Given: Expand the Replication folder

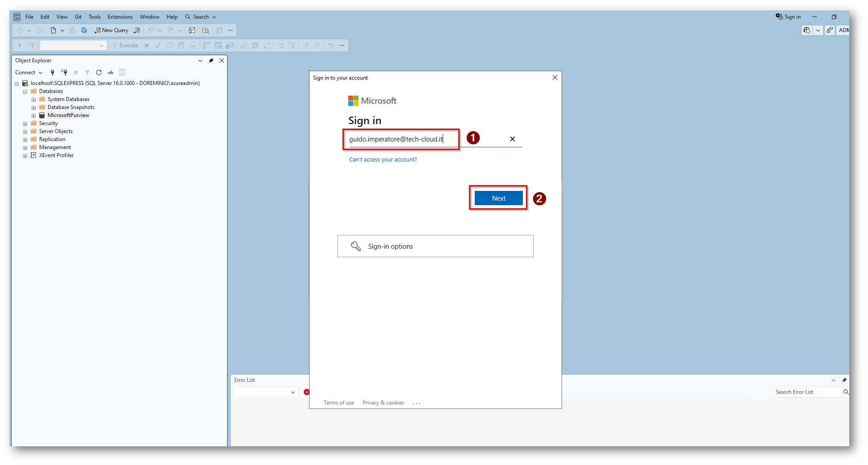Looking at the screenshot, I should (x=25, y=140).
